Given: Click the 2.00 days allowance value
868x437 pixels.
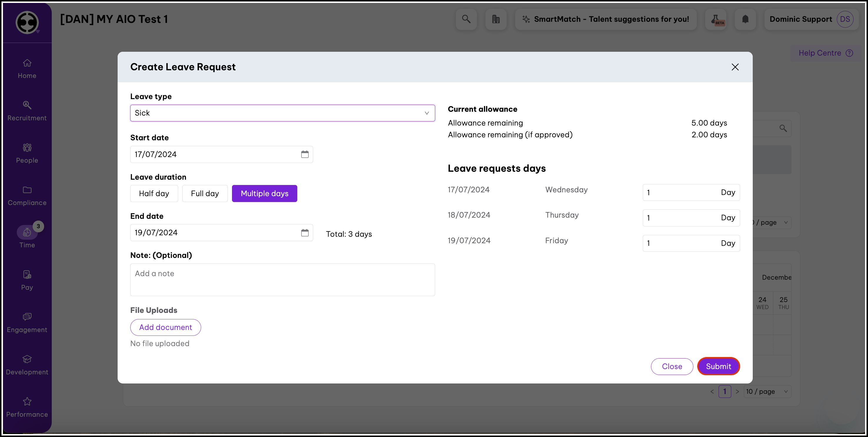Looking at the screenshot, I should pyautogui.click(x=709, y=135).
